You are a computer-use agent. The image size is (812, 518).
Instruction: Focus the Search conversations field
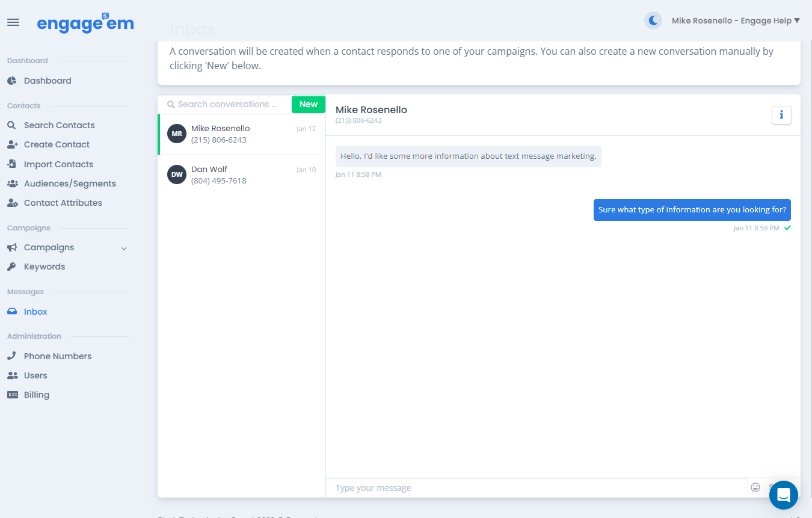[227, 104]
